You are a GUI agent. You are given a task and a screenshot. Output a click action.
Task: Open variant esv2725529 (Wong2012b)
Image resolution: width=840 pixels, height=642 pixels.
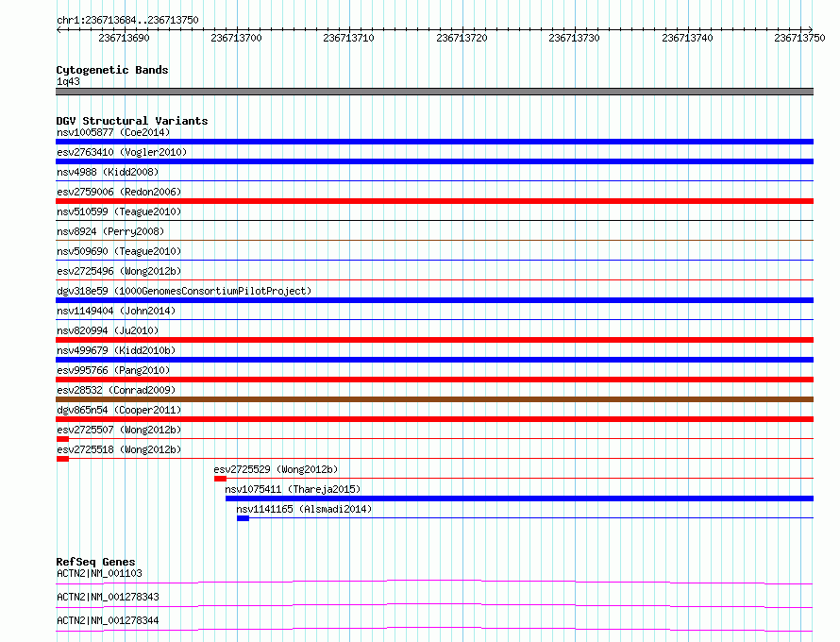pos(276,469)
